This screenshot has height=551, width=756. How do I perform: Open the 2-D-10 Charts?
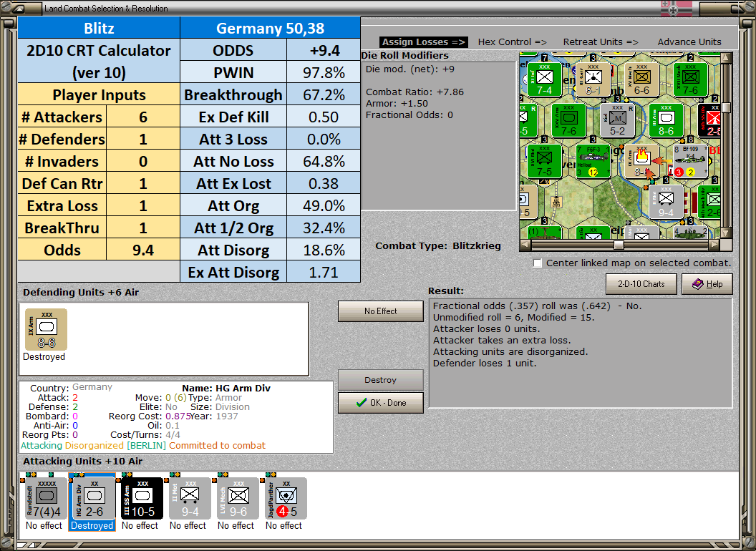pyautogui.click(x=641, y=284)
